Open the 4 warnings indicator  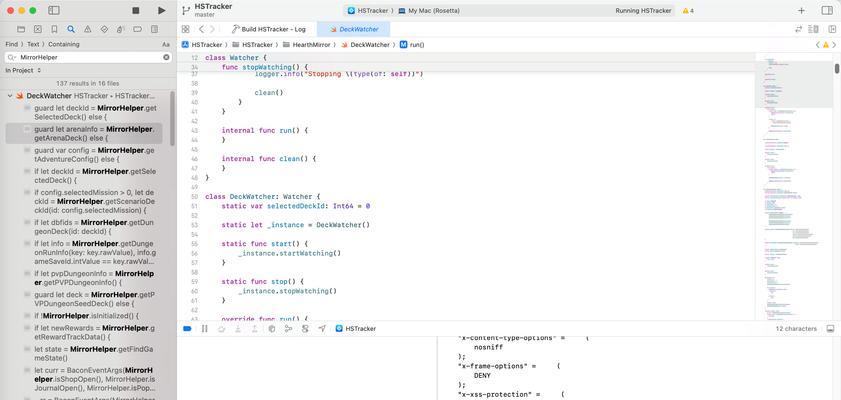688,11
